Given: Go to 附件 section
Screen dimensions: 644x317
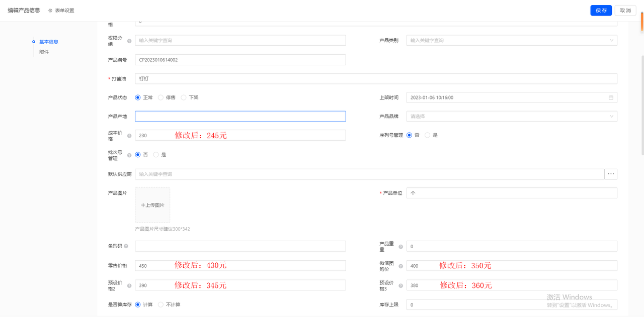Looking at the screenshot, I should point(44,52).
